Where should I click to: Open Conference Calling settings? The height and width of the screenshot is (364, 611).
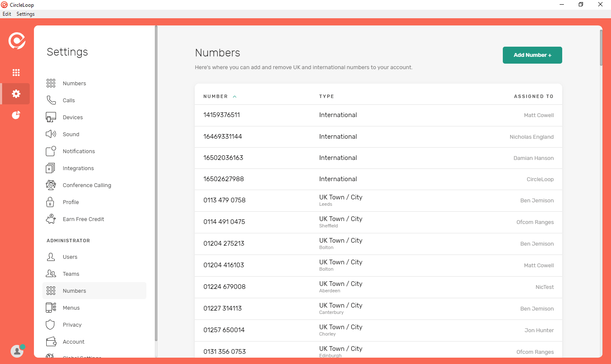point(87,185)
